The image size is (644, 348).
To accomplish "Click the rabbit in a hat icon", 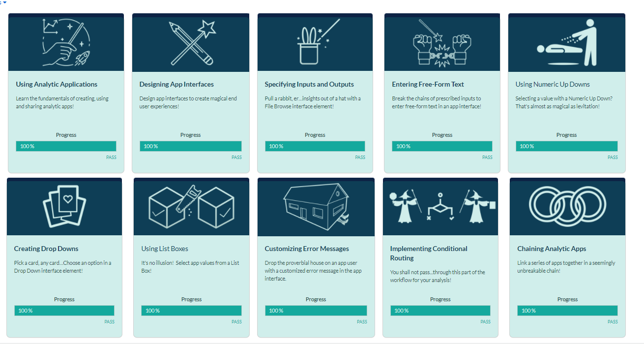I will tap(315, 42).
